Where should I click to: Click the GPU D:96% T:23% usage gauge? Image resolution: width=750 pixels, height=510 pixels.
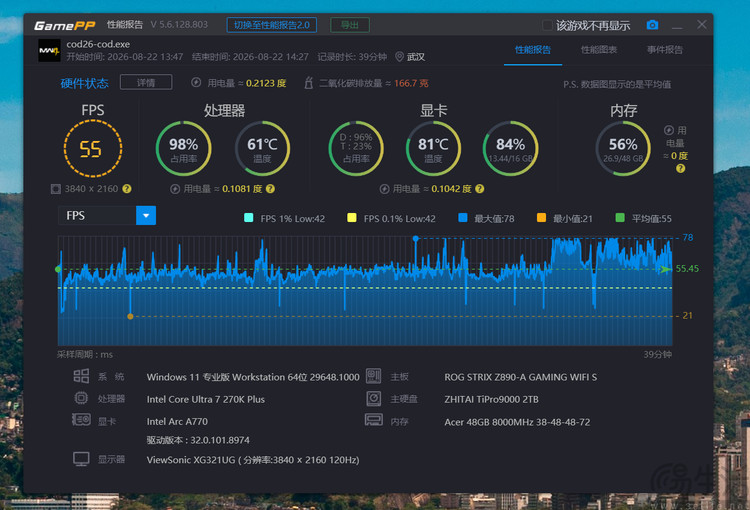tap(356, 148)
